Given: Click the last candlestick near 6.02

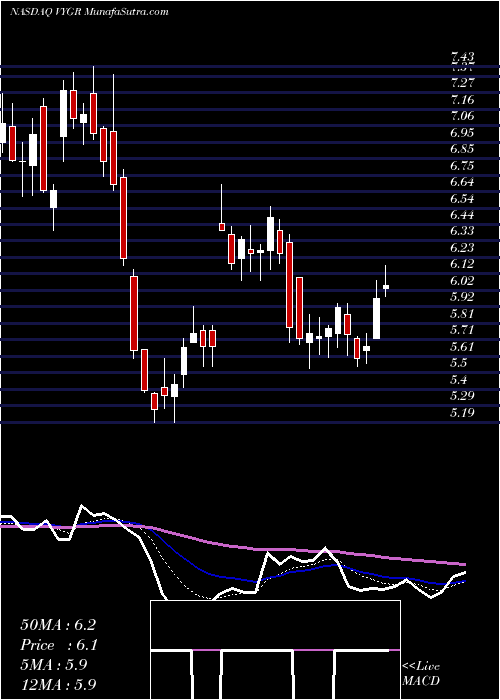Looking at the screenshot, I should [386, 287].
